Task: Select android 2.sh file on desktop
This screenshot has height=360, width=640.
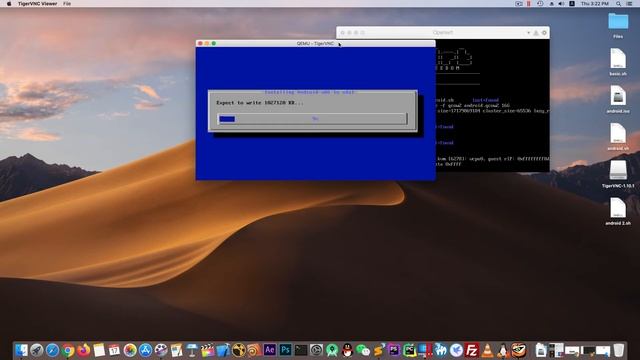Action: pyautogui.click(x=618, y=212)
